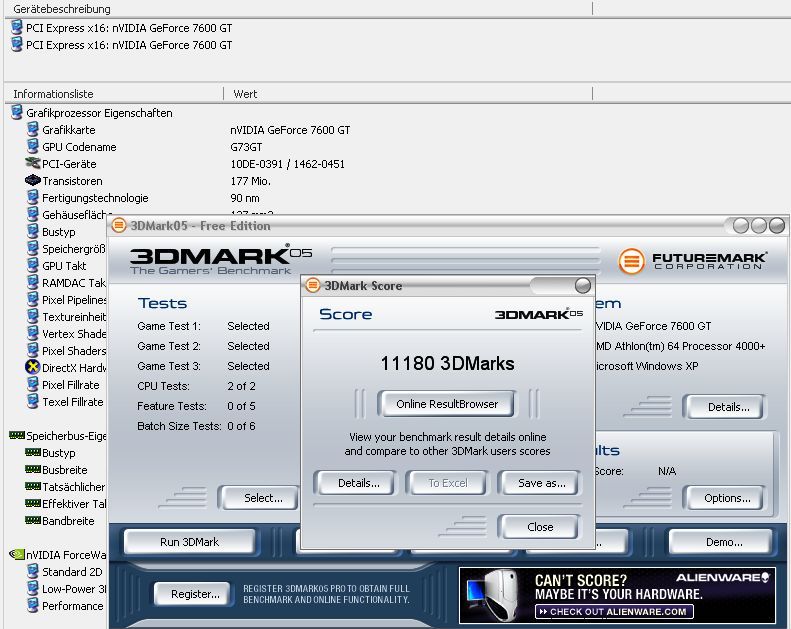
Task: Click the To Excel button
Action: (447, 483)
